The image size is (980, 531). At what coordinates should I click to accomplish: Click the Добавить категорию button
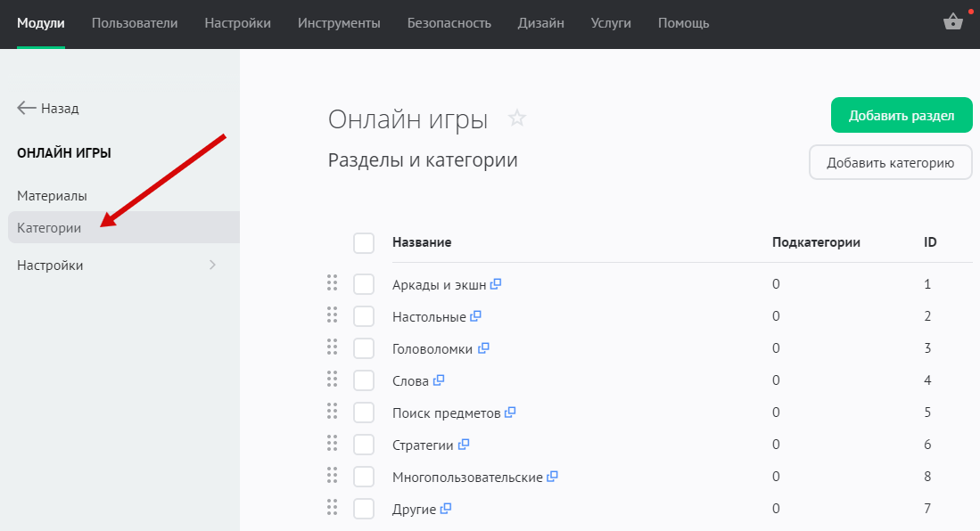890,163
